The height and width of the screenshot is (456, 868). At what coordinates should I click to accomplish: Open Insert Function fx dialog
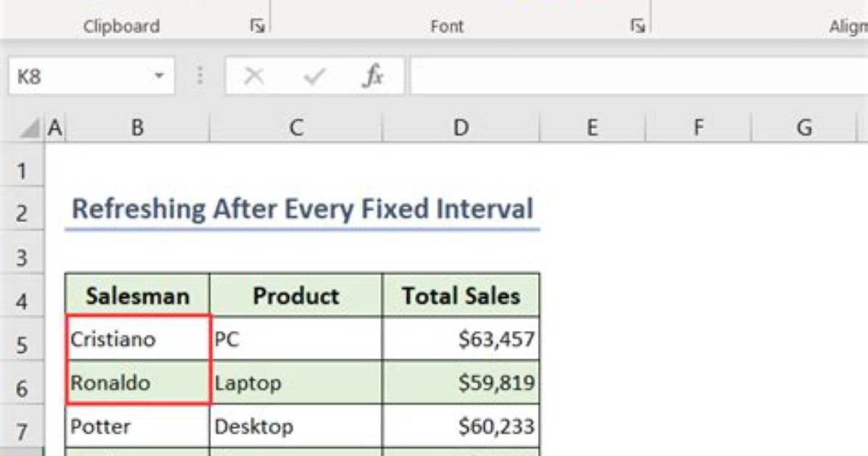[x=372, y=76]
